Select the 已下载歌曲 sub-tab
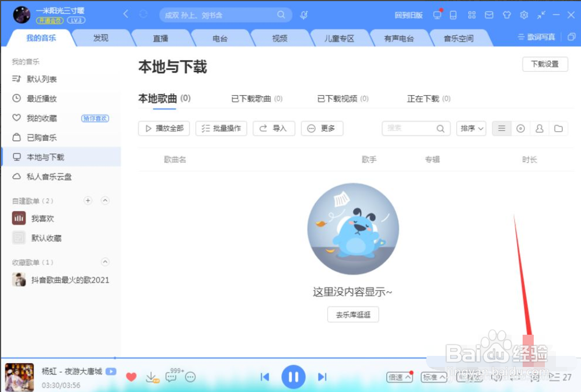This screenshot has height=392, width=581. coord(257,98)
